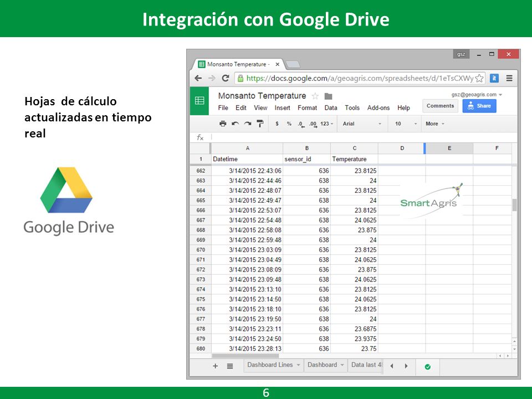Select column A header
Viewport: 532px width, 399px height.
click(247, 149)
